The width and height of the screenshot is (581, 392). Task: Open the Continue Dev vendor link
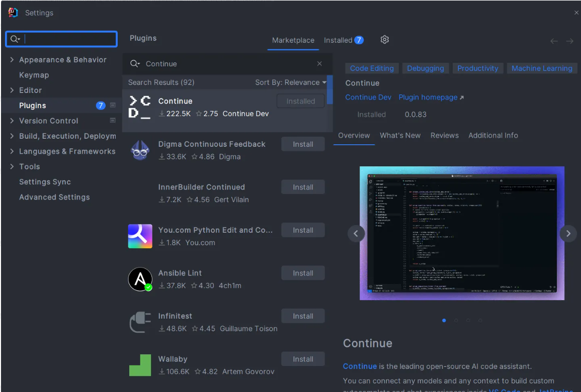(368, 97)
